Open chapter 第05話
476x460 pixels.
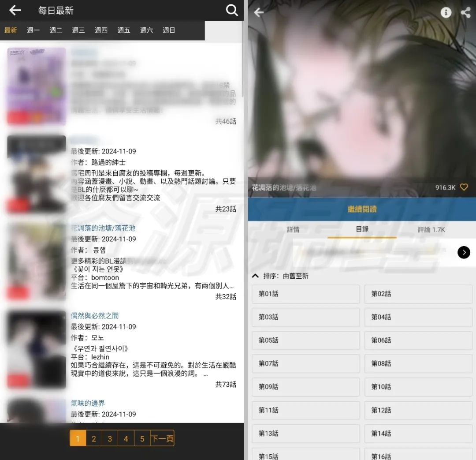click(x=306, y=340)
